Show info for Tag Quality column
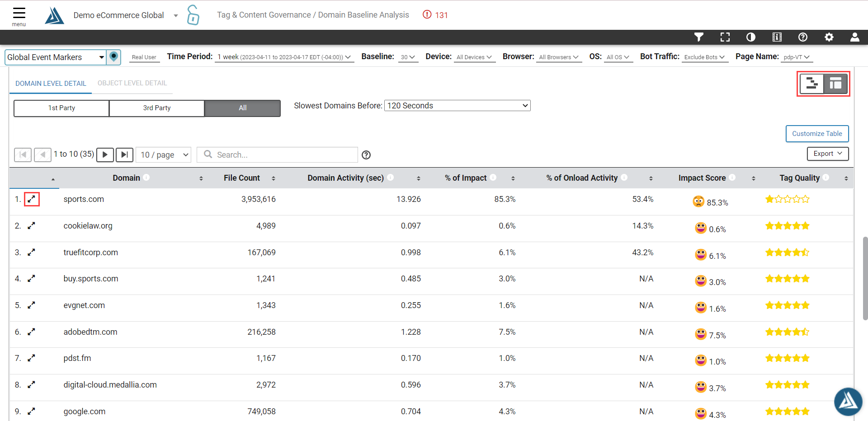This screenshot has height=421, width=868. tap(826, 178)
